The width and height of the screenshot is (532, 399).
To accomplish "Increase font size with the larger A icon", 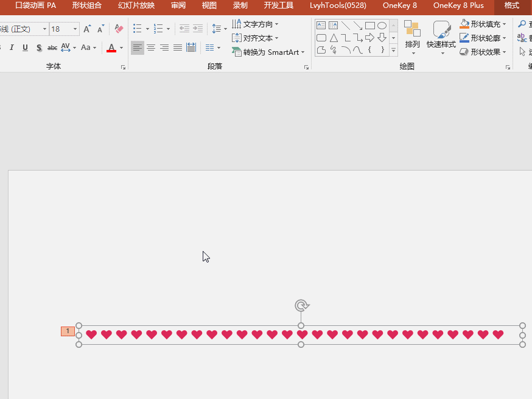I will pyautogui.click(x=87, y=29).
